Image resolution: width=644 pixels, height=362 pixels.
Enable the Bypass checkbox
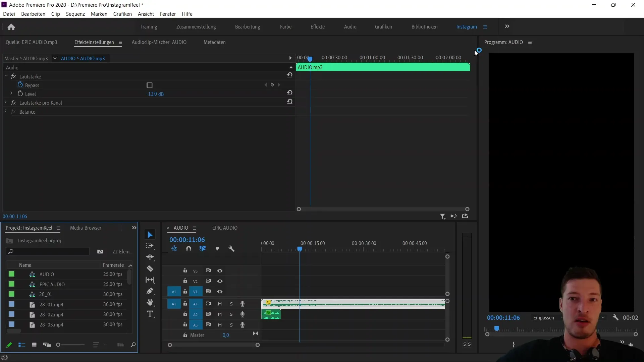click(x=150, y=85)
